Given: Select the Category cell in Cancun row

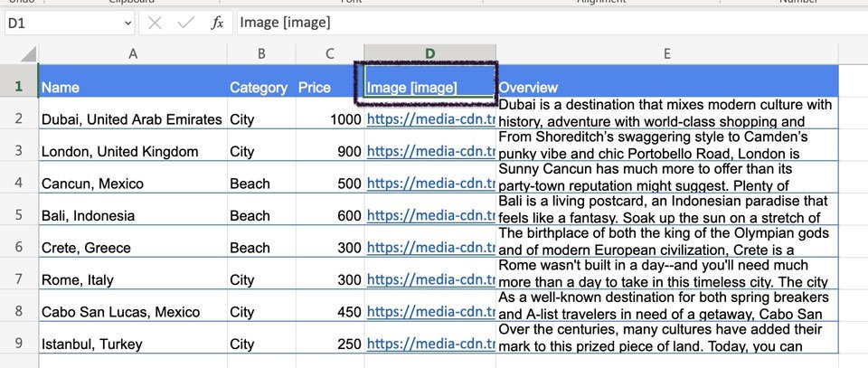Looking at the screenshot, I should pyautogui.click(x=261, y=177).
